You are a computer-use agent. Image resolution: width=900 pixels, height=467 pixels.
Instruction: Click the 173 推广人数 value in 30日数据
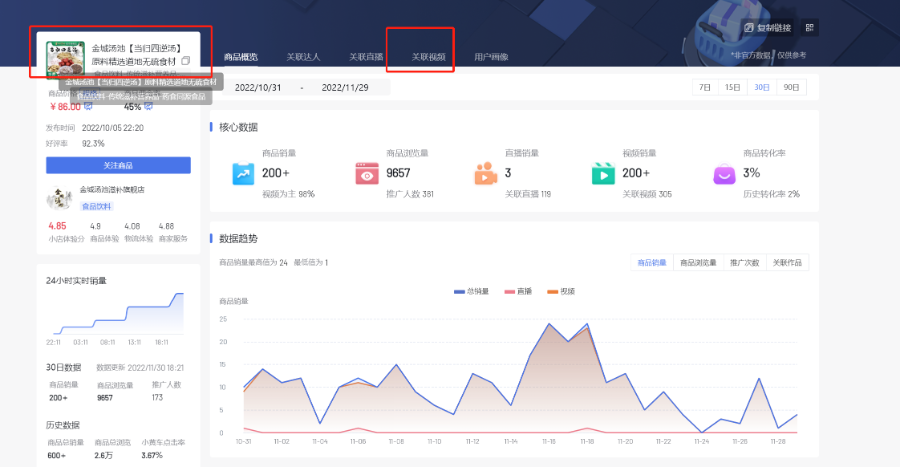coord(157,397)
